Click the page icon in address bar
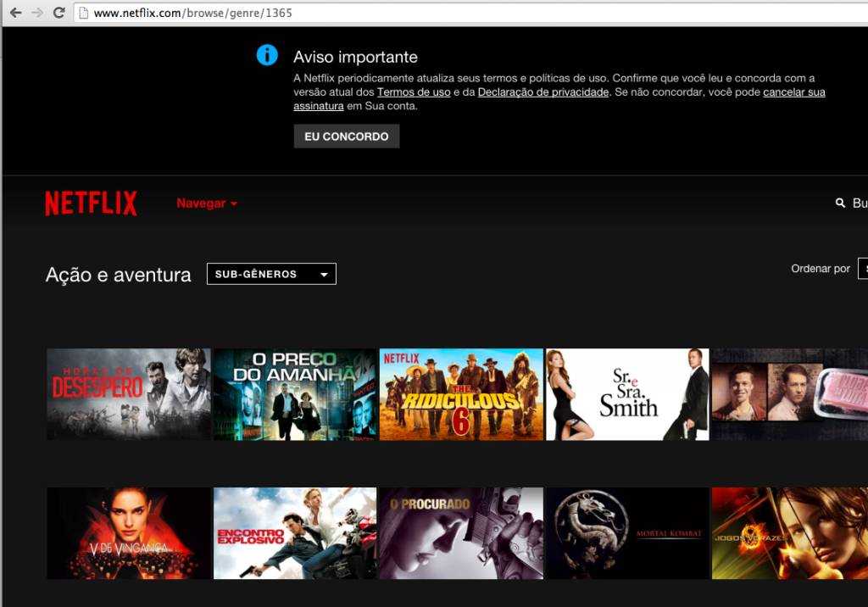Image resolution: width=868 pixels, height=607 pixels. 82,13
